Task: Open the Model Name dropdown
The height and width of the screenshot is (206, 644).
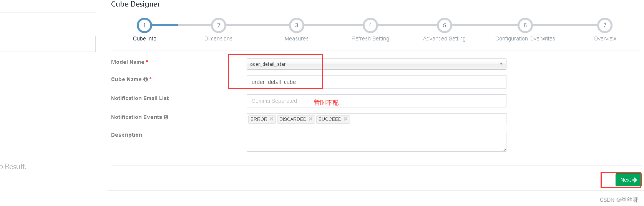Action: tap(376, 64)
